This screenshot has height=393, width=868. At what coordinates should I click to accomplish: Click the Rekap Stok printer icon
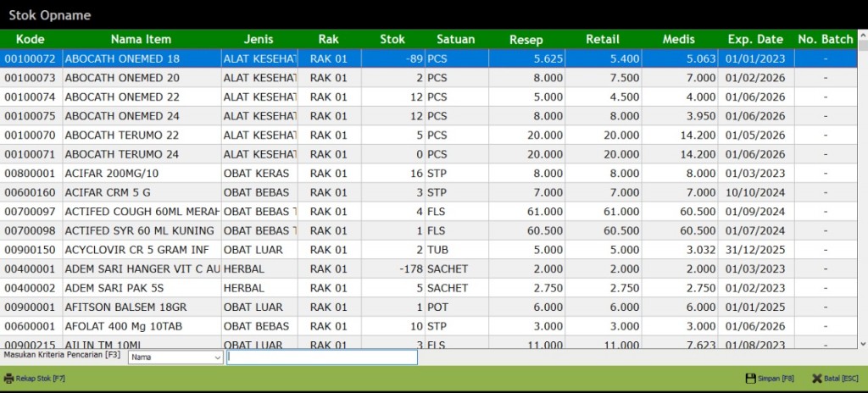click(x=9, y=379)
